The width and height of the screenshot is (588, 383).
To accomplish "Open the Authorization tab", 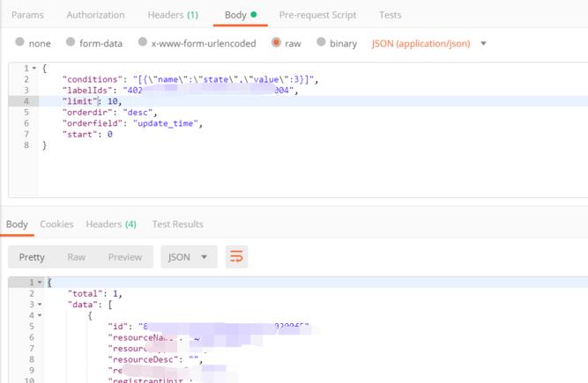I will [95, 15].
